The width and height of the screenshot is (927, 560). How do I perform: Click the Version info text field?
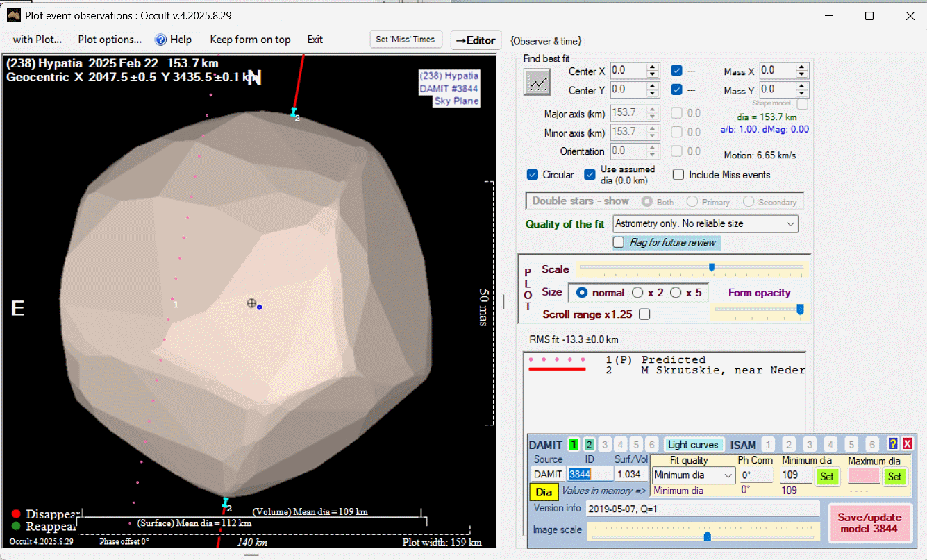click(703, 508)
